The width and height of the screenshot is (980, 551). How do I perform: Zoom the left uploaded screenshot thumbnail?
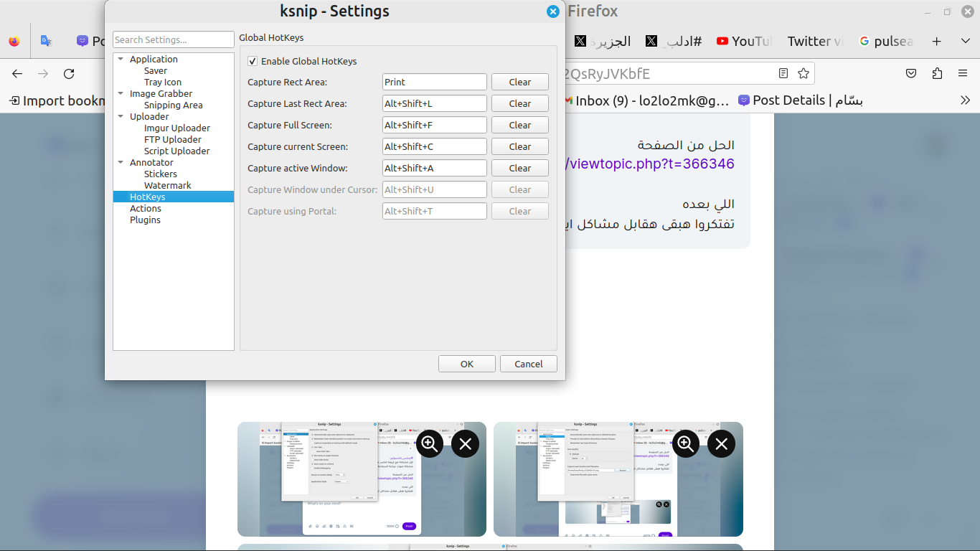(x=430, y=444)
